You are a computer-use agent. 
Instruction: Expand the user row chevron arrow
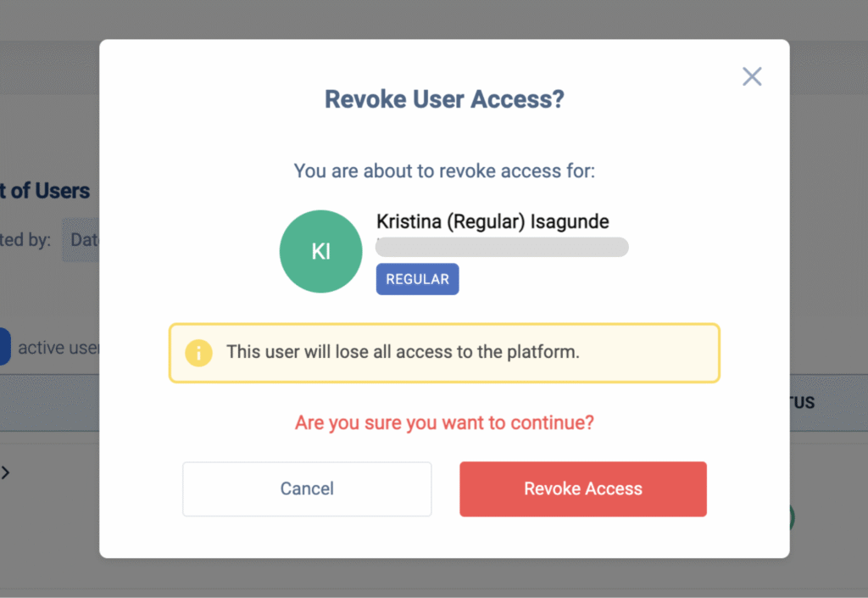pos(5,472)
